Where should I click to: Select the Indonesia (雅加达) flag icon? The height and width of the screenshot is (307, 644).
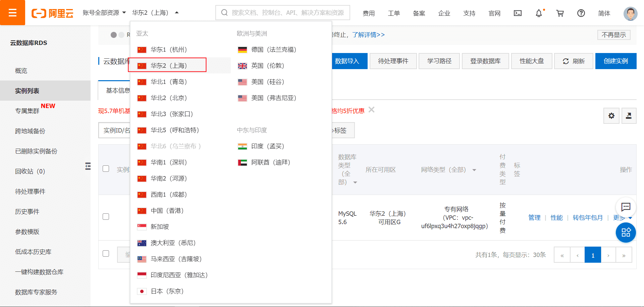click(x=142, y=275)
